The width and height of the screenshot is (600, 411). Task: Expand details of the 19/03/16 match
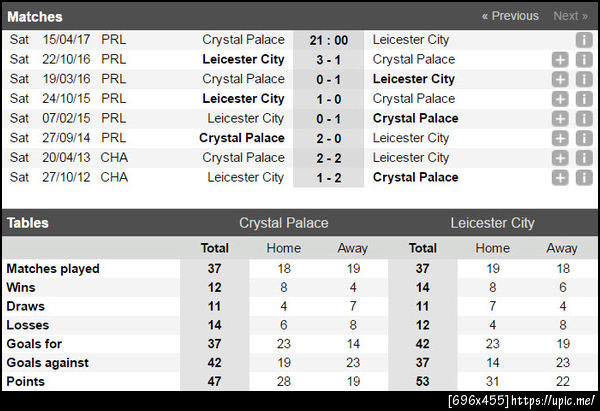560,79
